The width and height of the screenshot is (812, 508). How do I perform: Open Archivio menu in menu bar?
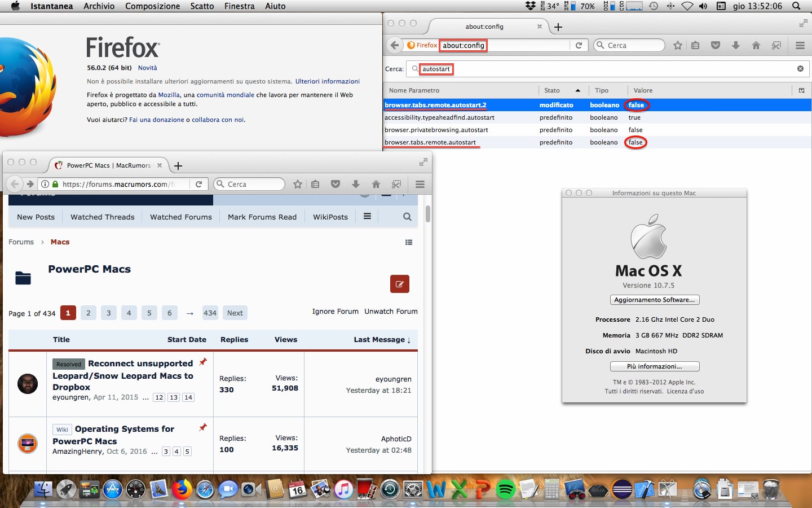99,6
